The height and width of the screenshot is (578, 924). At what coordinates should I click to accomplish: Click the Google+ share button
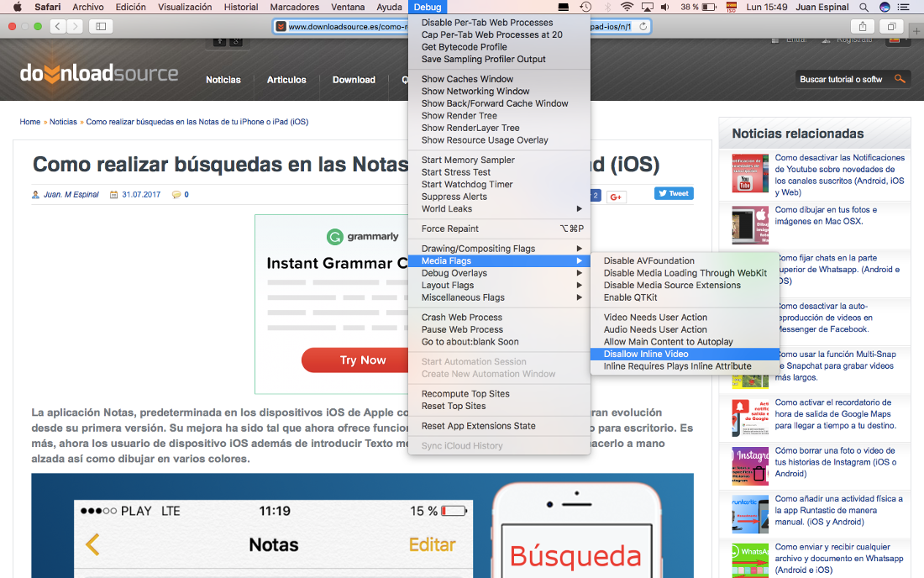pyautogui.click(x=616, y=197)
